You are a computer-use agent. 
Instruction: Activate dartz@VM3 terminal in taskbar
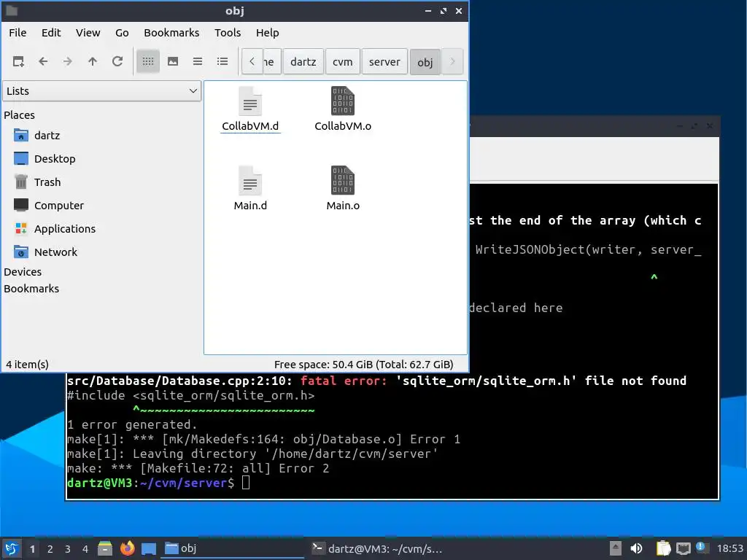(378, 548)
